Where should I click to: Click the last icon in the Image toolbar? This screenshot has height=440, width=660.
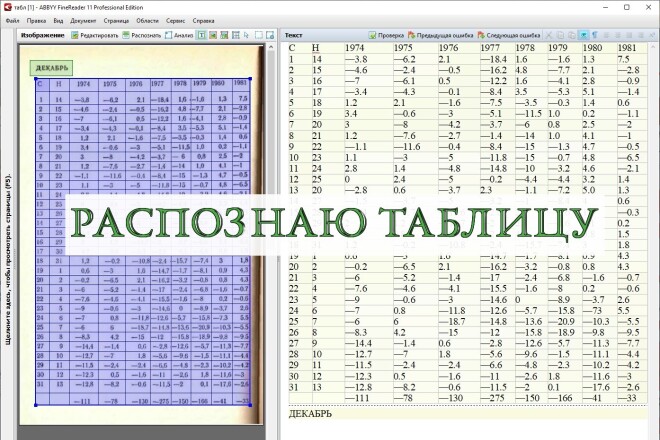point(270,35)
